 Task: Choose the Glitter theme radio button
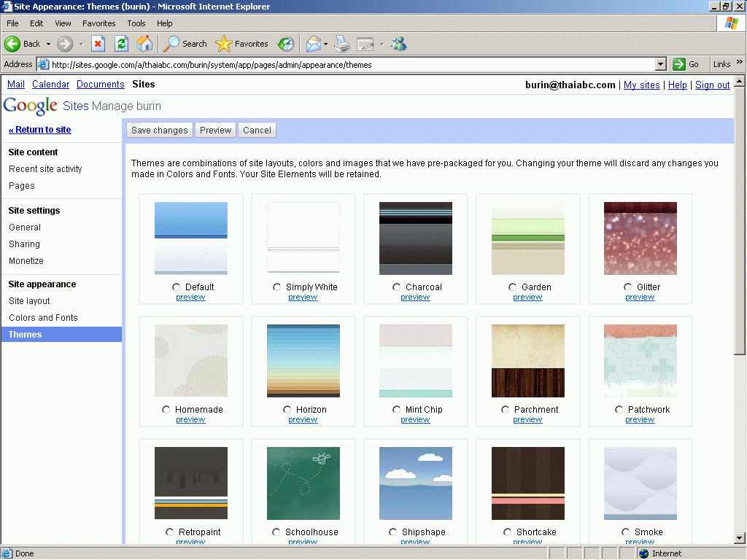coord(628,287)
